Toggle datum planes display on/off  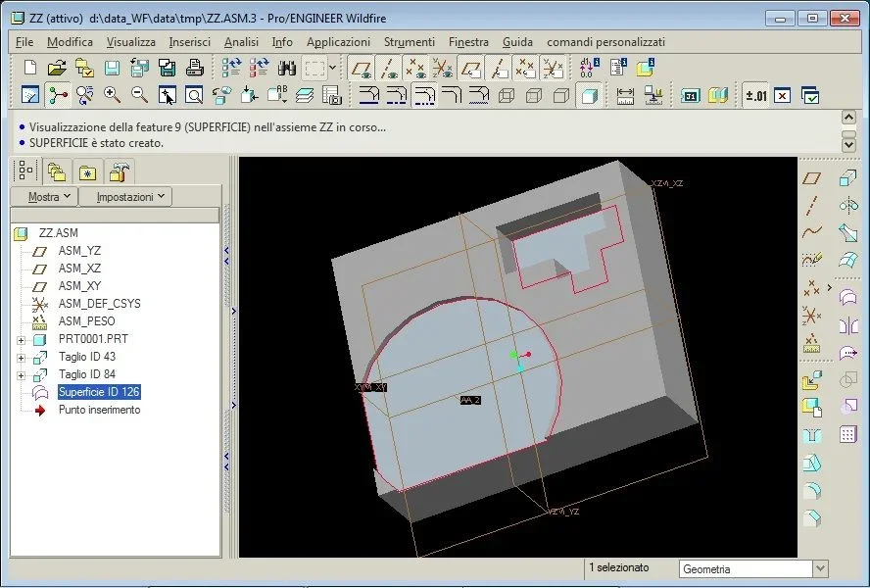[x=361, y=69]
